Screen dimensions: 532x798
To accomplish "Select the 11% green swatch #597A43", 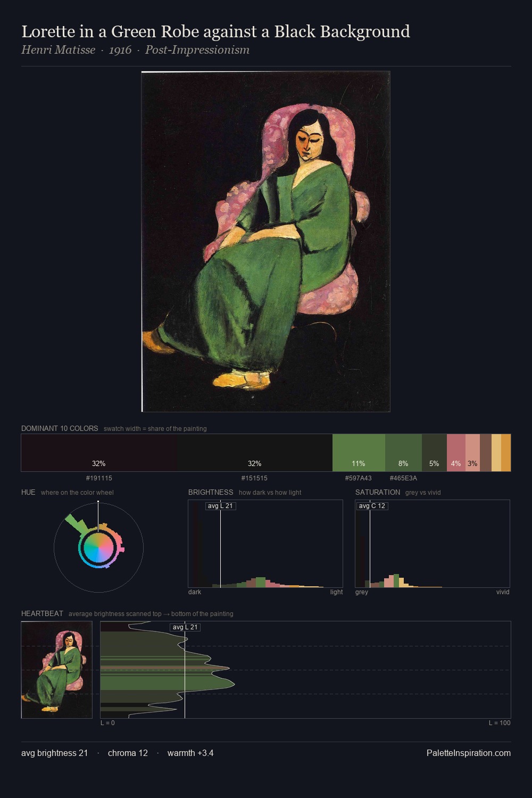I will [359, 453].
